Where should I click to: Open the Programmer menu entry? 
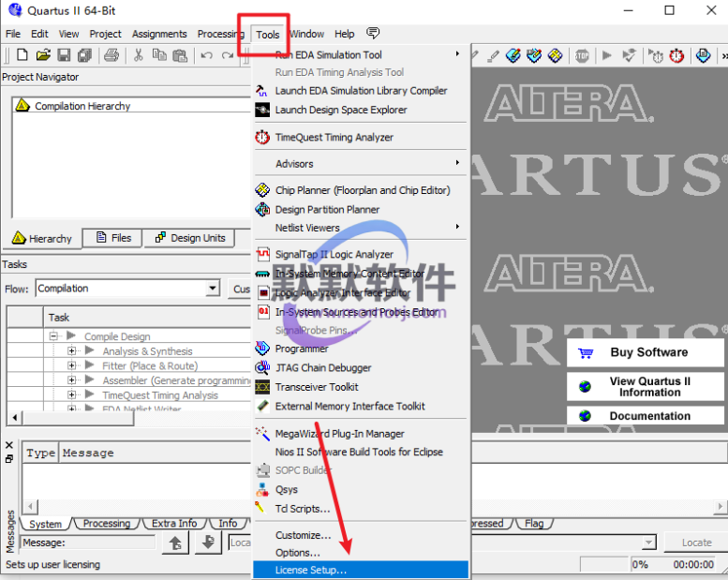(x=361, y=349)
